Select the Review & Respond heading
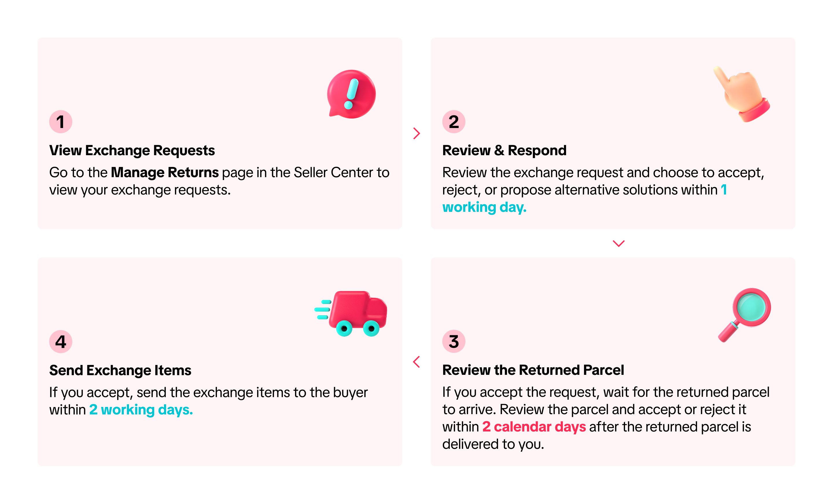Screen dimensions: 833x504 tap(504, 151)
